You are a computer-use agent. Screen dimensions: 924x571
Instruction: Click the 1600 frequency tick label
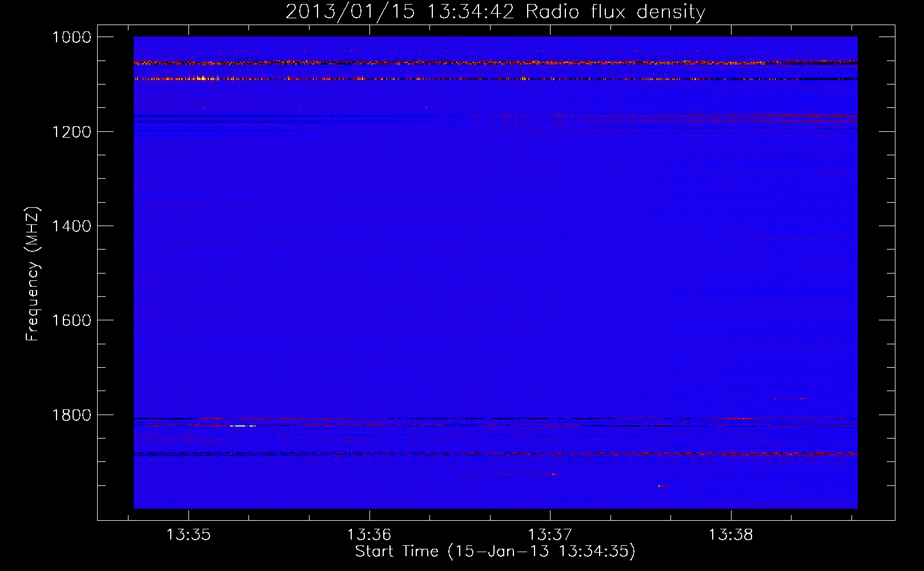coord(71,320)
